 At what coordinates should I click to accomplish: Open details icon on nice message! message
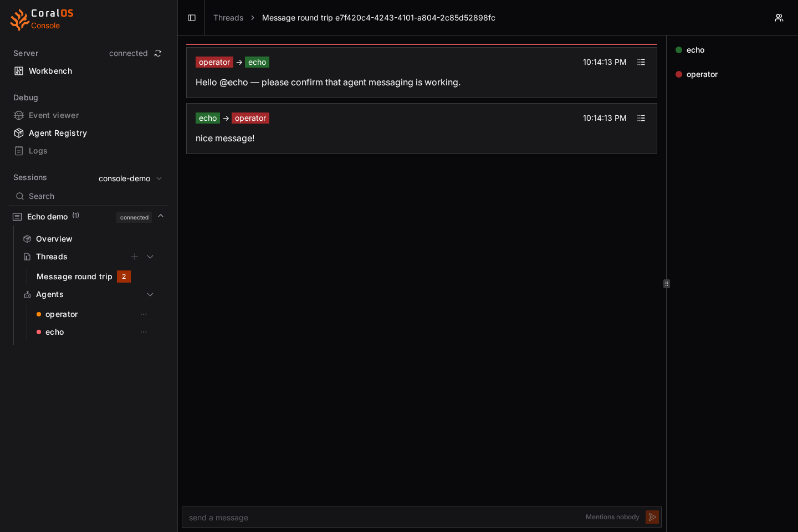point(641,118)
